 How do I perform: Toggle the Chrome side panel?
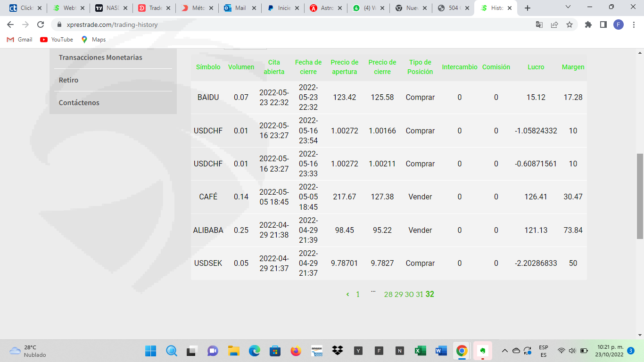tap(603, 25)
